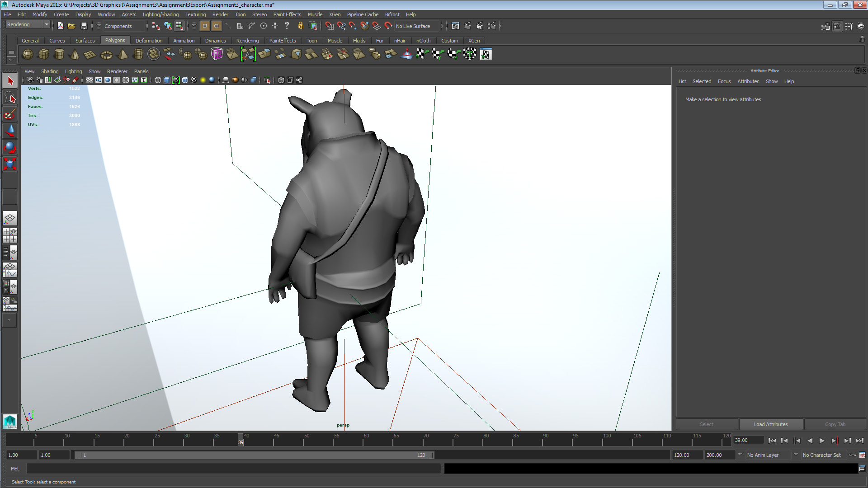Open the Lighting/Shading menu
This screenshot has height=488, width=868.
click(x=160, y=14)
